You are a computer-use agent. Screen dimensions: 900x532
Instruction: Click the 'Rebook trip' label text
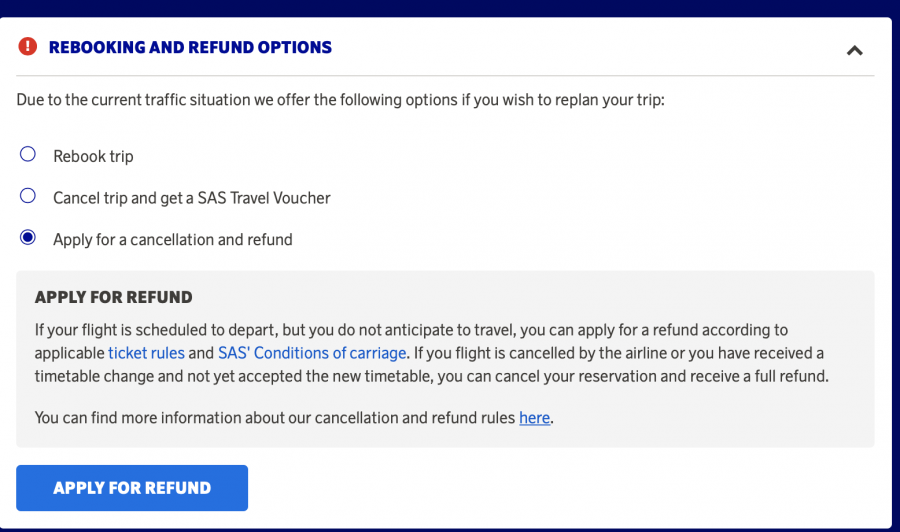click(93, 156)
